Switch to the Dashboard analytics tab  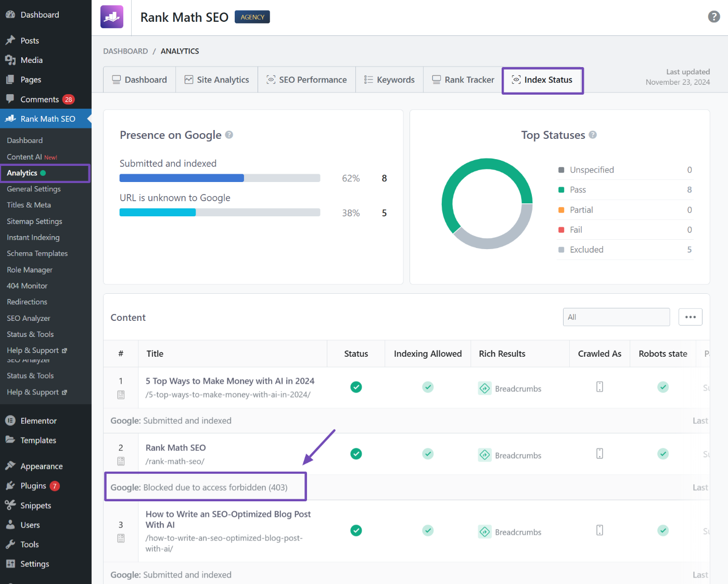pyautogui.click(x=139, y=80)
